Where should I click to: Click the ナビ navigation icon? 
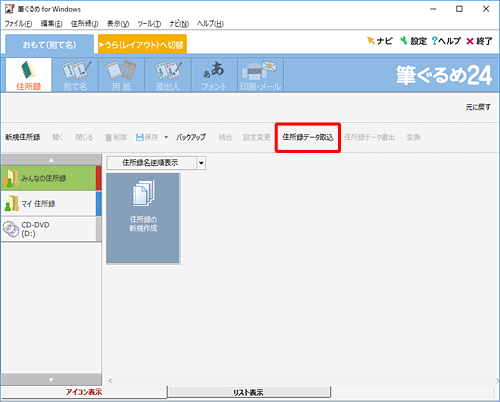click(x=380, y=41)
